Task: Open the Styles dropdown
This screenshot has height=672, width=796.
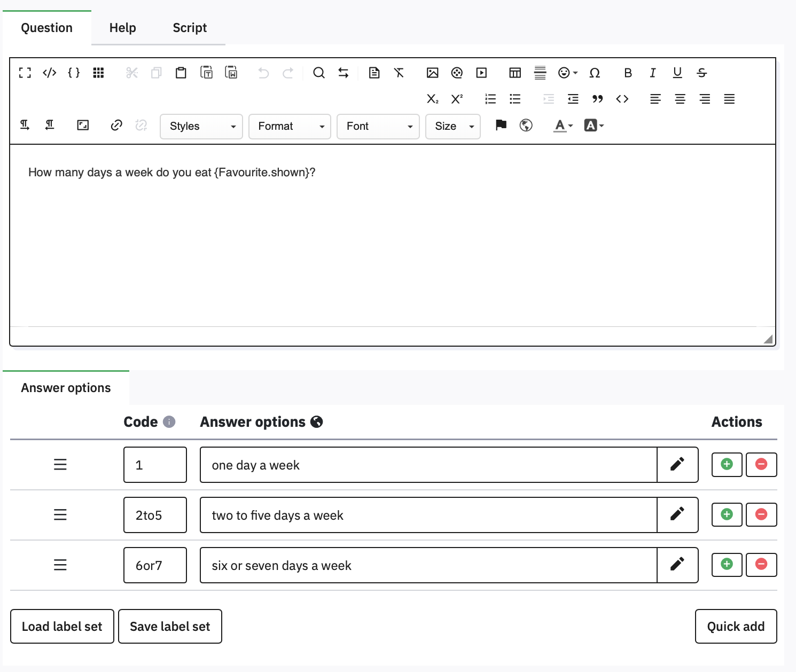Action: click(201, 127)
